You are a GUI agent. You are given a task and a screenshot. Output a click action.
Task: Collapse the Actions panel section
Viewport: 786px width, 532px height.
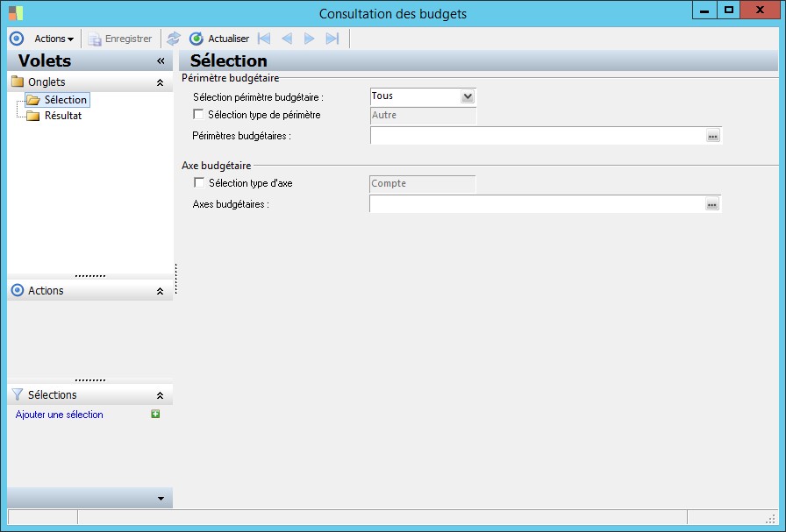tap(160, 291)
